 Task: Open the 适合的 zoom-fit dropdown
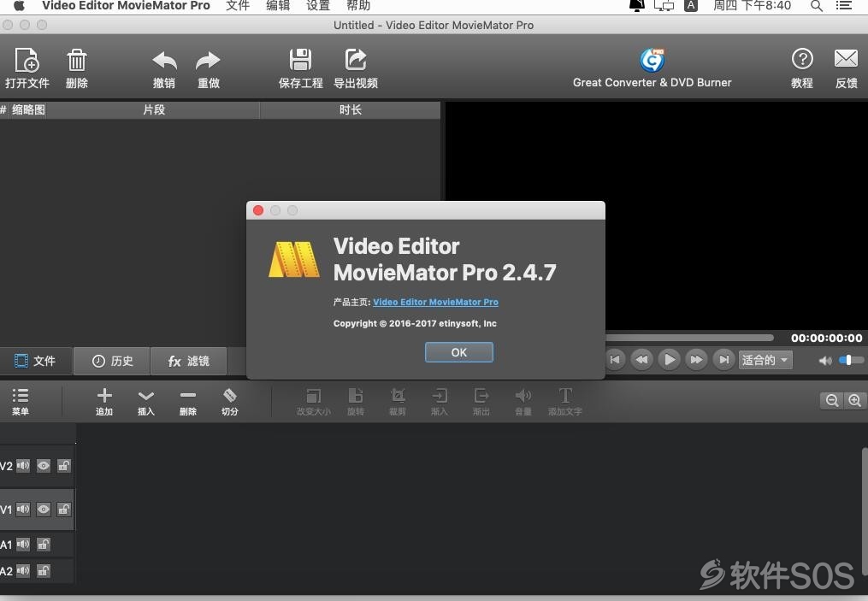pos(765,360)
